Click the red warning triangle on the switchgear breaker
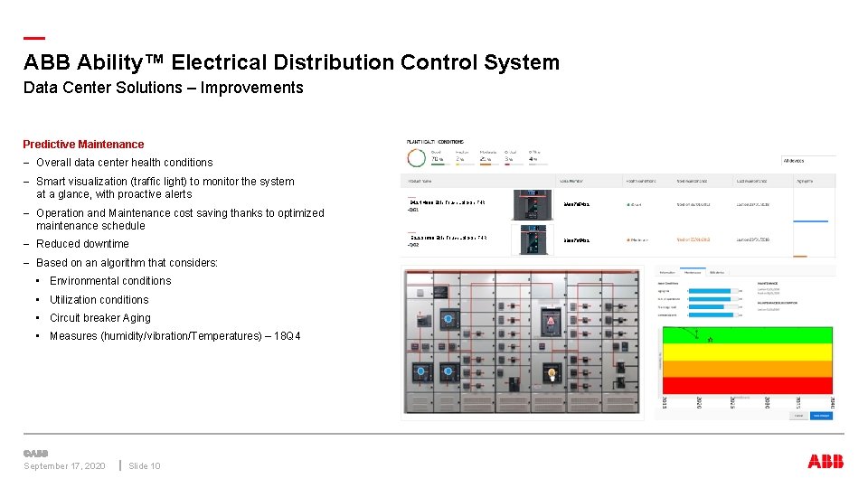The image size is (868, 488). tap(551, 321)
